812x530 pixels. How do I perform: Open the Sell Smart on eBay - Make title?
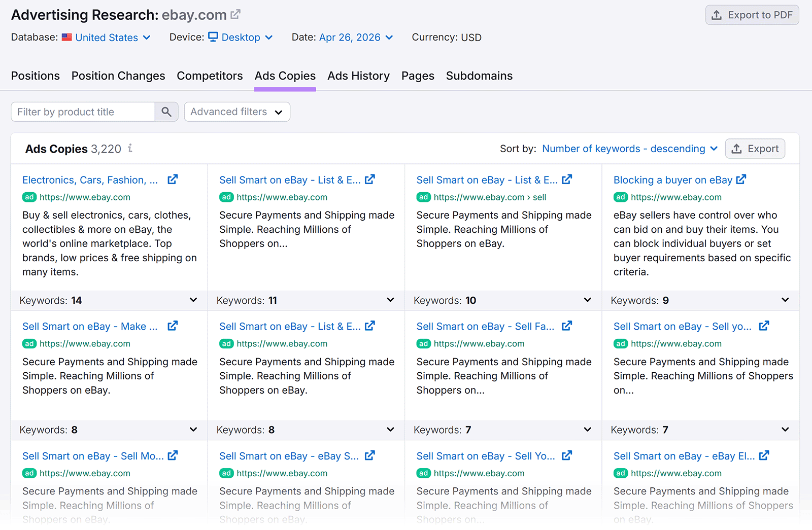(90, 327)
